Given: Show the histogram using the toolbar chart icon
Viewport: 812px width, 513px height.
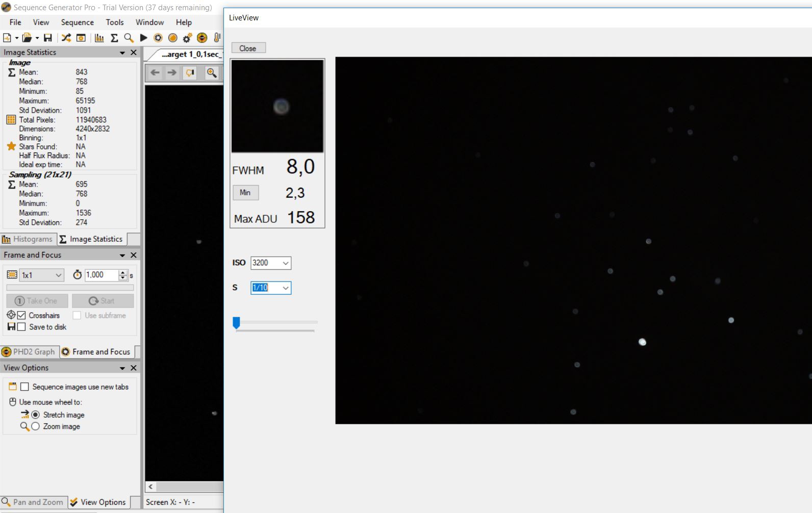Looking at the screenshot, I should click(x=99, y=38).
